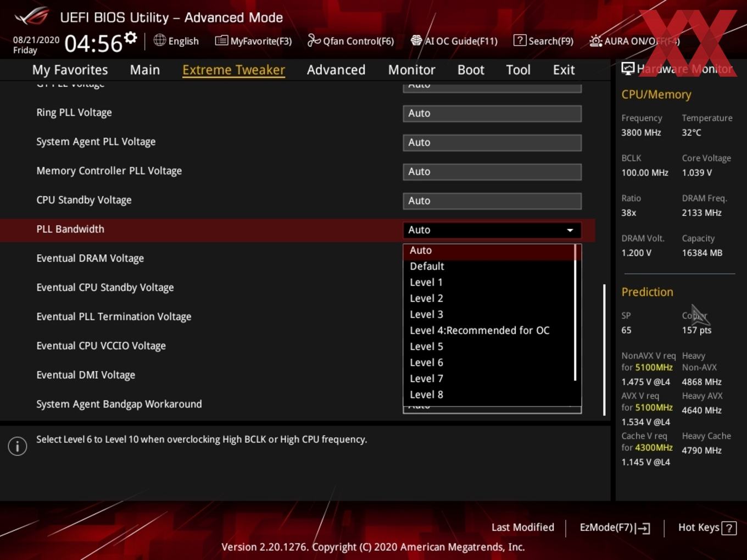Screen dimensions: 747x560
Task: Select Level 8 option
Action: (x=489, y=395)
